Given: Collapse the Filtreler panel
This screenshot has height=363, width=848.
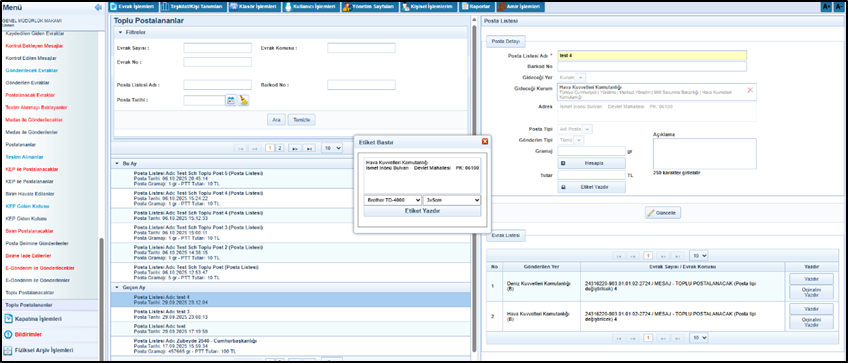Looking at the screenshot, I should click(x=120, y=32).
